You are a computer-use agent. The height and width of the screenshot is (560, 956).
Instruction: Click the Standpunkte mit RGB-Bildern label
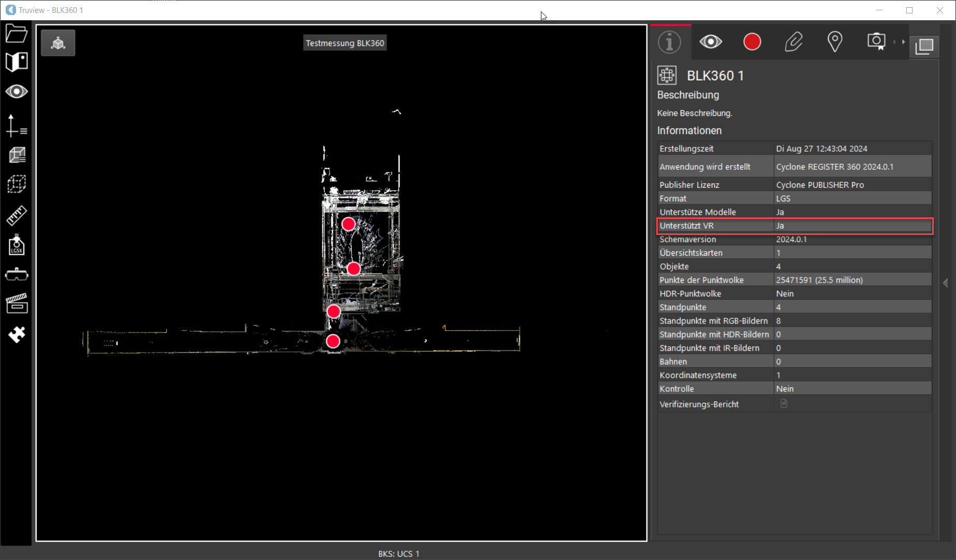(713, 321)
